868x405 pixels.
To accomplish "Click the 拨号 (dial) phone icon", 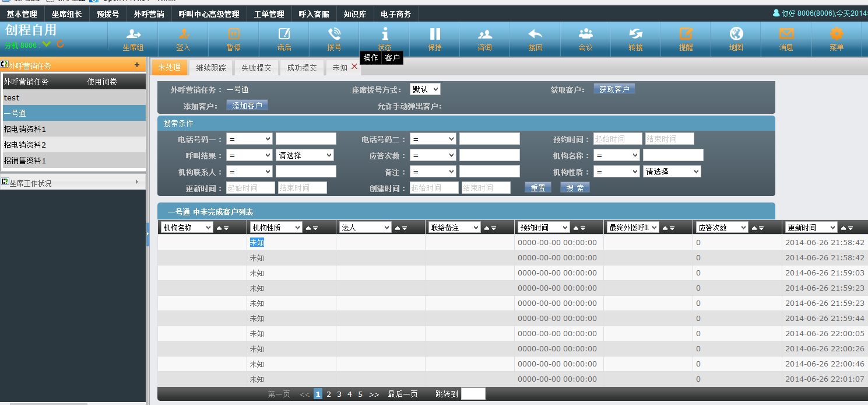I will pyautogui.click(x=334, y=34).
